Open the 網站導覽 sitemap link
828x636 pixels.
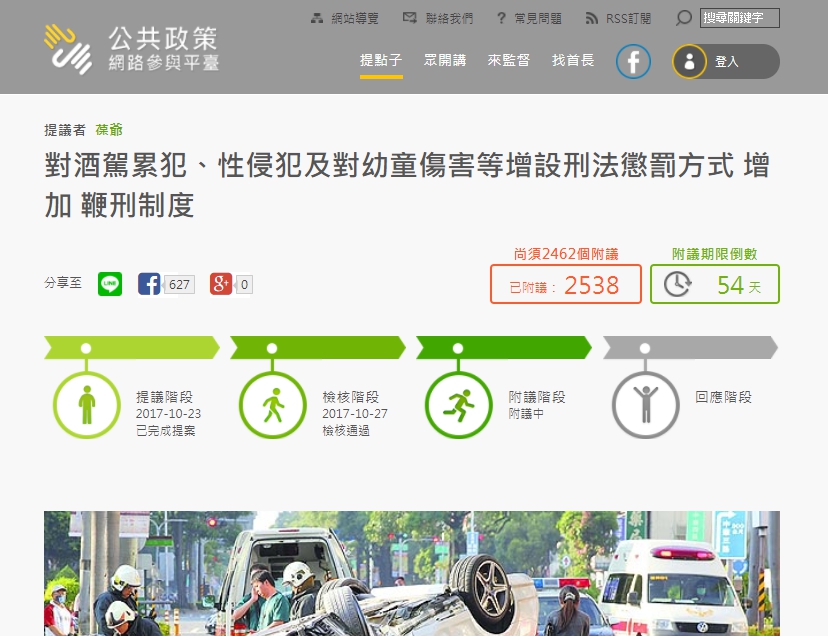tap(345, 19)
